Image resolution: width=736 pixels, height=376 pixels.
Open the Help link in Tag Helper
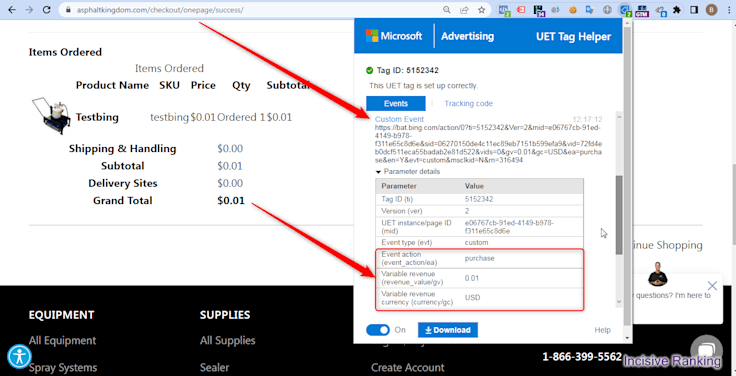(x=602, y=330)
